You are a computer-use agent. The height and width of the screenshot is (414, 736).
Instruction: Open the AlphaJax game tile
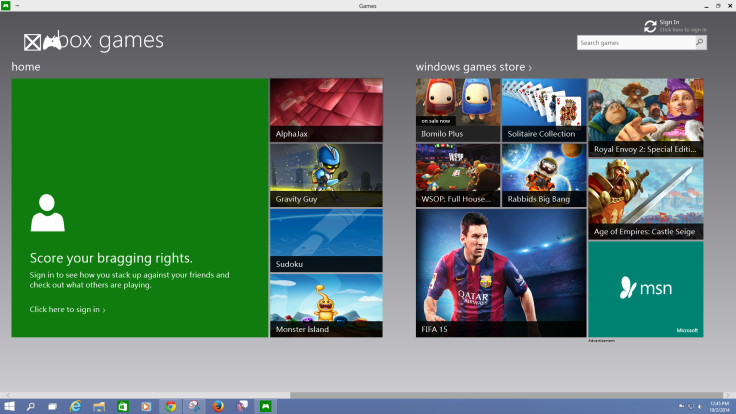point(326,110)
